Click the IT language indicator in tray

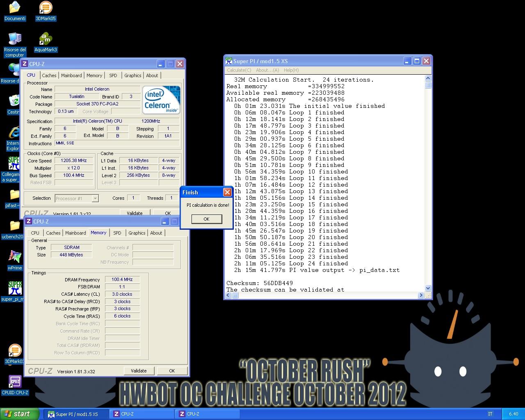click(x=490, y=414)
